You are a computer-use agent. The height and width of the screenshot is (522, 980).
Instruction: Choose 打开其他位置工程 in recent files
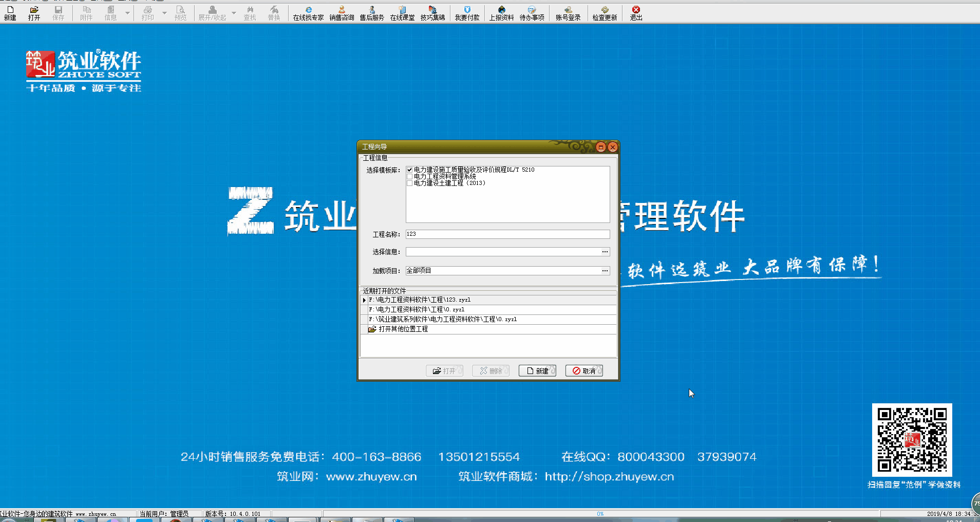tap(403, 329)
